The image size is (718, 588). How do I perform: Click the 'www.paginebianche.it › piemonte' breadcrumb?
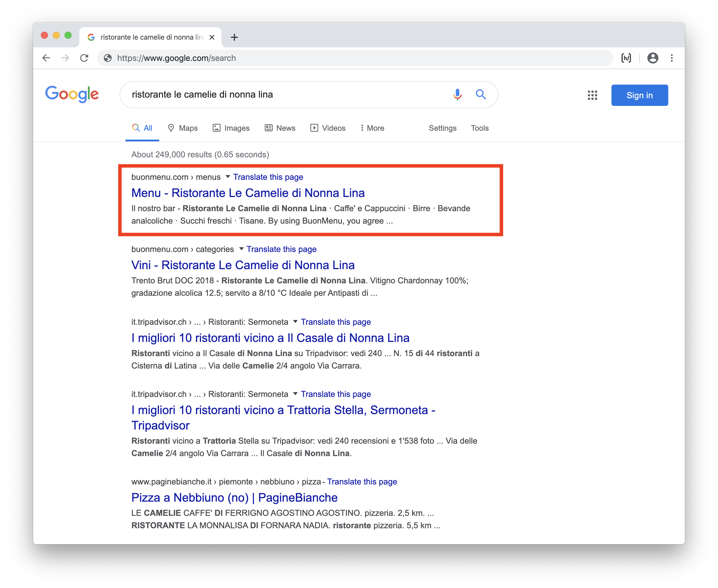coord(192,482)
